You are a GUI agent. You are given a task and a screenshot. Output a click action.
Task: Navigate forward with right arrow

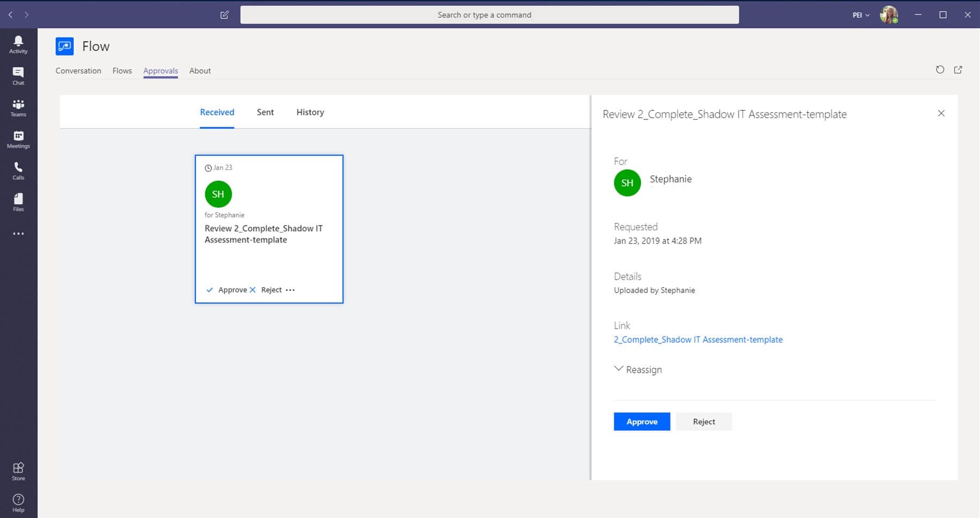pyautogui.click(x=26, y=14)
